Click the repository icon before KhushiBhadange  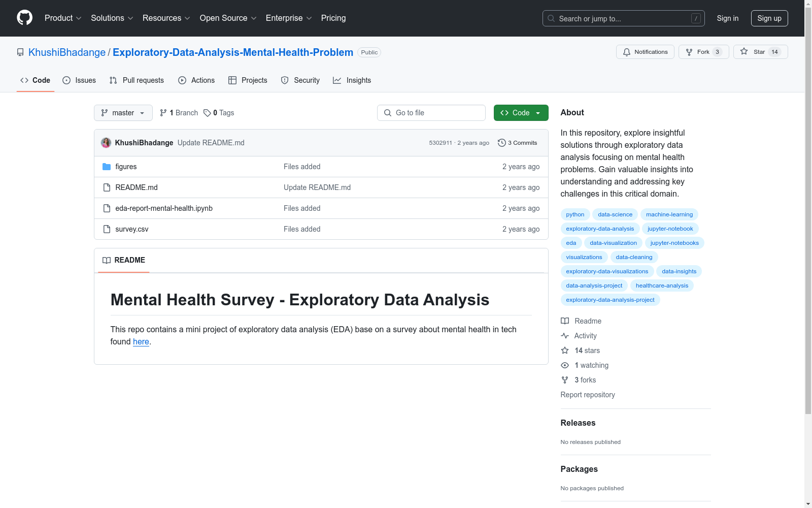20,52
